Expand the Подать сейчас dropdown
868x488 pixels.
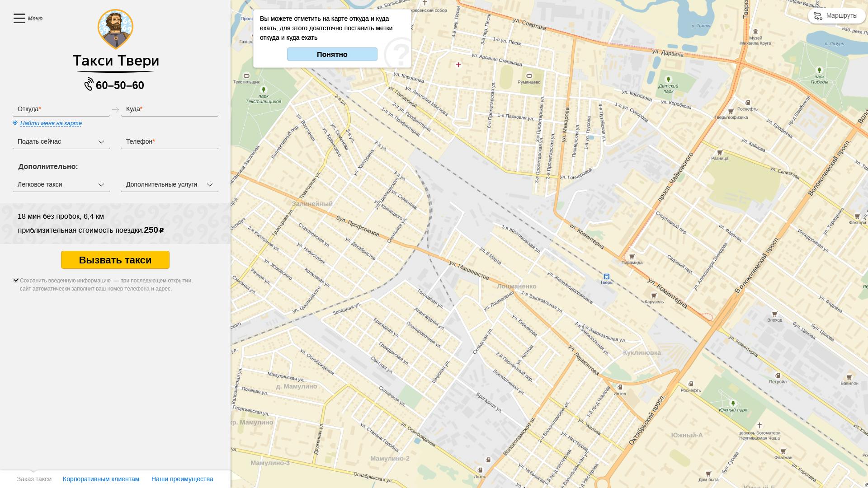coord(61,142)
